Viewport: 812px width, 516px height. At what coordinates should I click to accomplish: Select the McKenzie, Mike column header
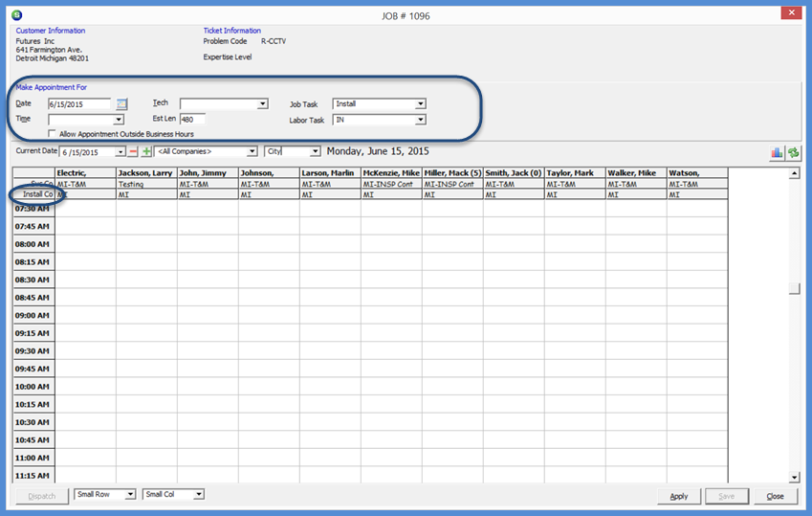tap(391, 172)
